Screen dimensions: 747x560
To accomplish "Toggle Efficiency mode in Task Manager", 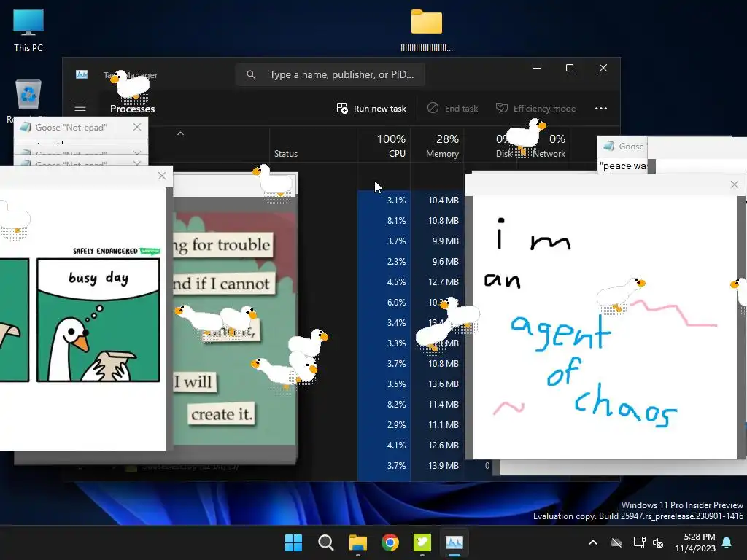I will click(535, 109).
